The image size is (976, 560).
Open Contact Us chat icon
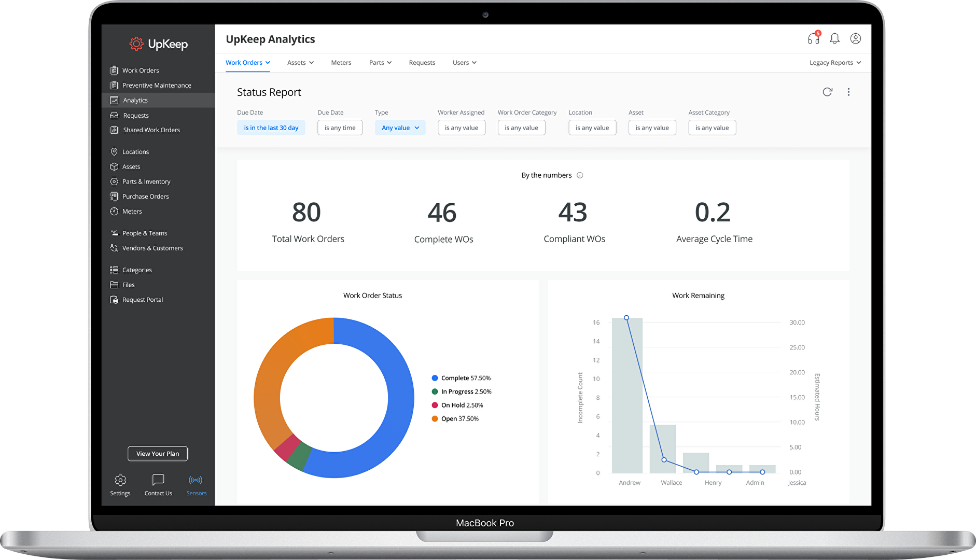pyautogui.click(x=158, y=480)
